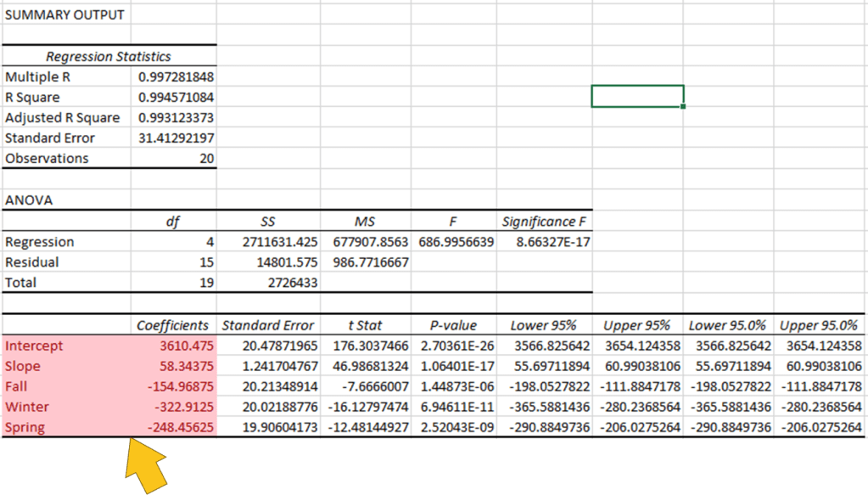Click the yellow arrow pointer graphic
Viewport: 868px width, 495px height.
(x=145, y=464)
